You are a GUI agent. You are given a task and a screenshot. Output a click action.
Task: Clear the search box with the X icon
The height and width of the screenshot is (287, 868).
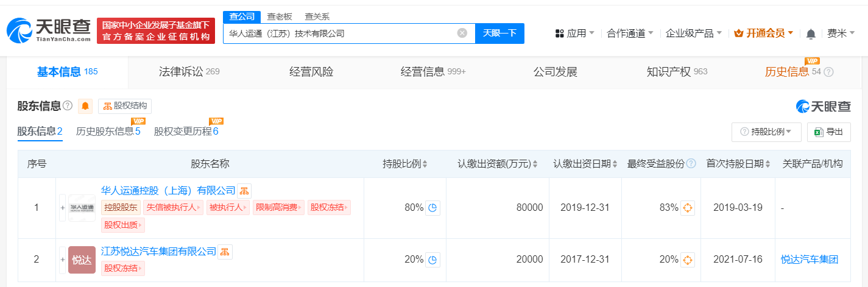pyautogui.click(x=462, y=33)
